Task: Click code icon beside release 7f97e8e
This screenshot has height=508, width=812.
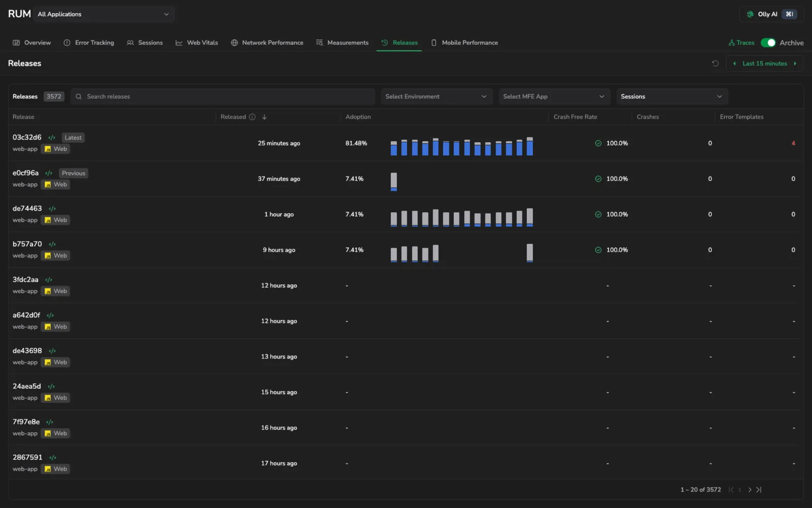Action: (x=50, y=422)
